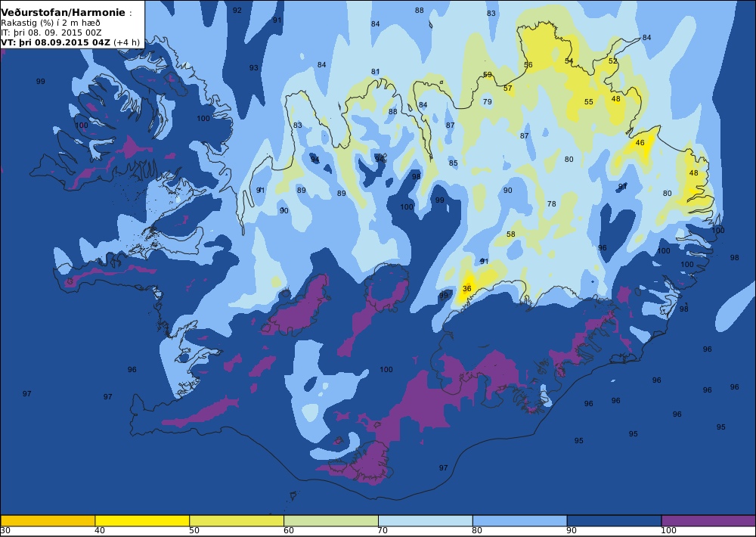Click the legend scale label 70

point(383,531)
